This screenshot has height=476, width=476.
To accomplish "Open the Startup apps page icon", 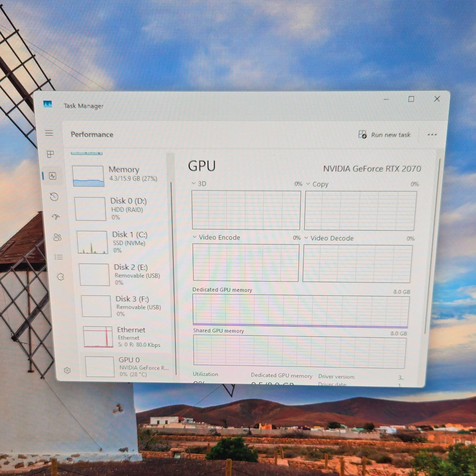I will (x=56, y=217).
